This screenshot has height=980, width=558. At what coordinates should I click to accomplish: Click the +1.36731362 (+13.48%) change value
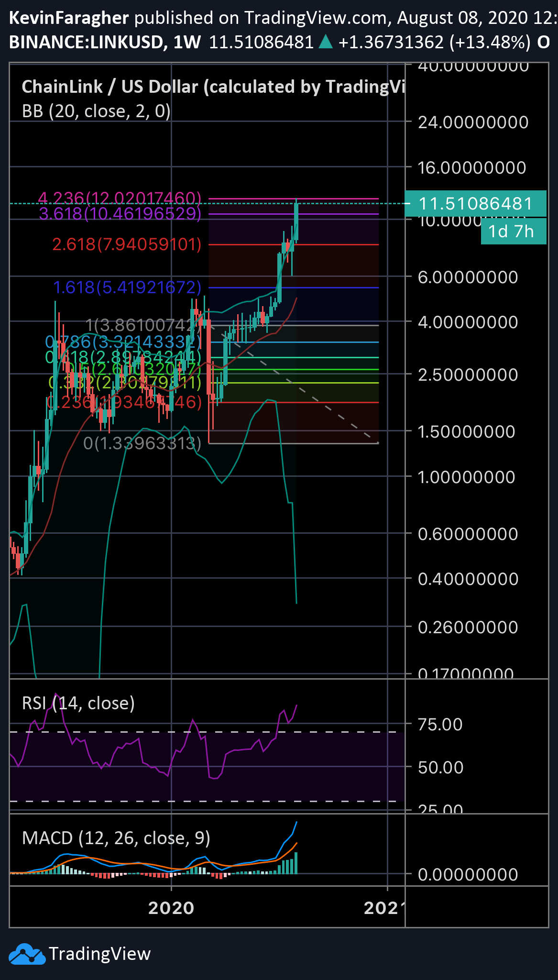click(435, 43)
